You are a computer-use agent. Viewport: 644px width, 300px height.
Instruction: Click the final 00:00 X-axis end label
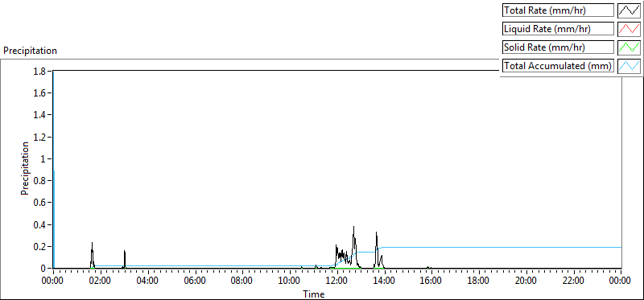[620, 282]
